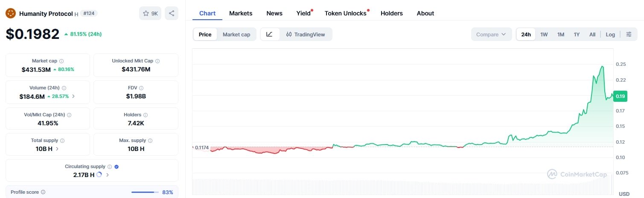Click the share icon button

pos(172,13)
